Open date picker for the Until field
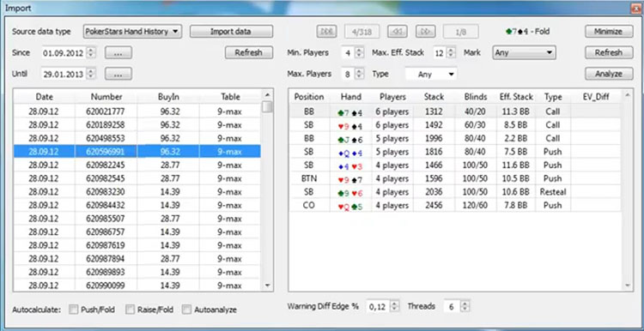Viewport: 644px width, 331px height. (x=118, y=74)
